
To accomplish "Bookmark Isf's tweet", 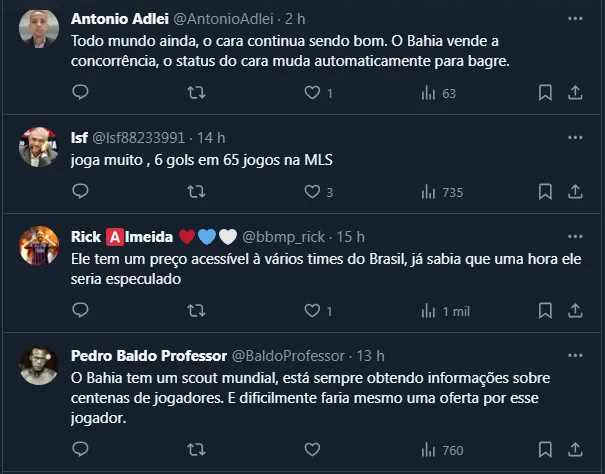I will click(x=545, y=192).
